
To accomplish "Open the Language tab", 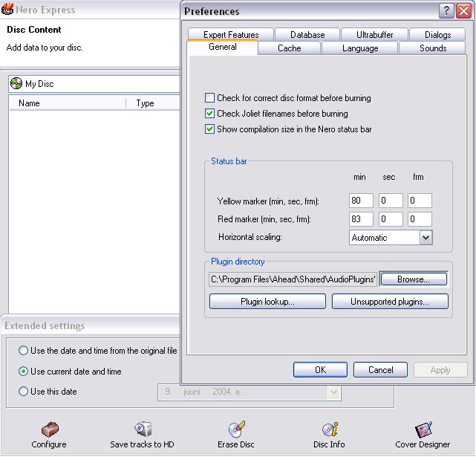I will coord(360,48).
